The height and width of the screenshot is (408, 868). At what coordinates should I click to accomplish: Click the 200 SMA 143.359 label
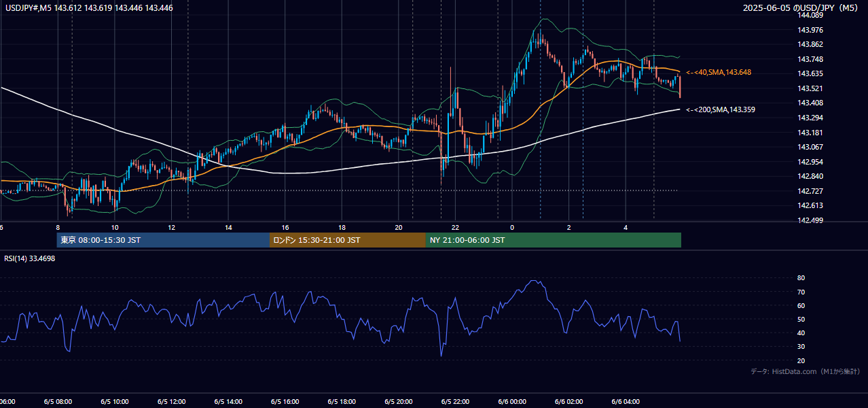point(721,109)
